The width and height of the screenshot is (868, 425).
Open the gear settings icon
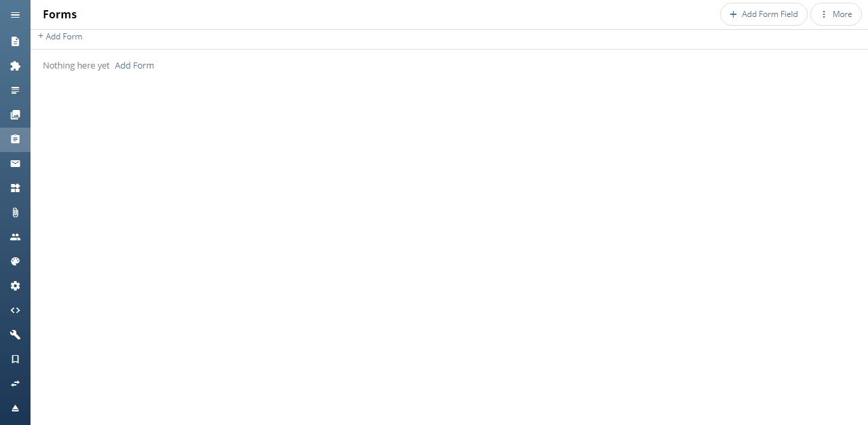click(15, 286)
